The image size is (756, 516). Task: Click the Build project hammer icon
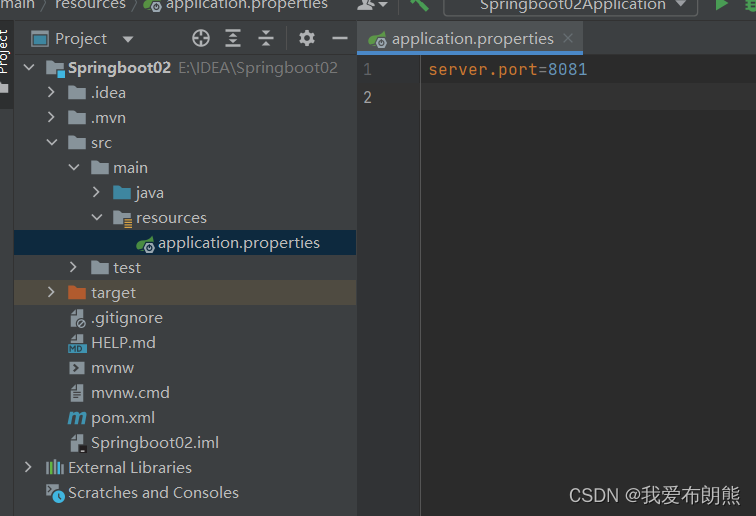pos(419,5)
